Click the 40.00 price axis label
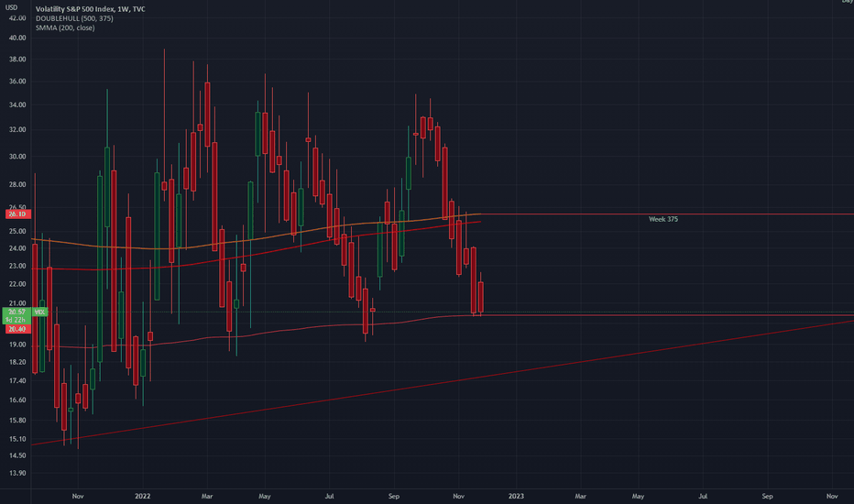 [x=17, y=38]
